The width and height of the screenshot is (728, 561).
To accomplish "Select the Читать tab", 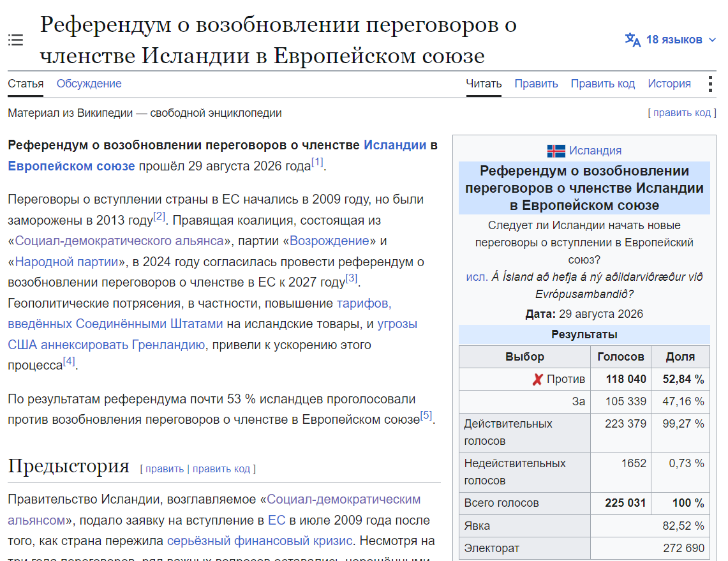I will (x=484, y=84).
